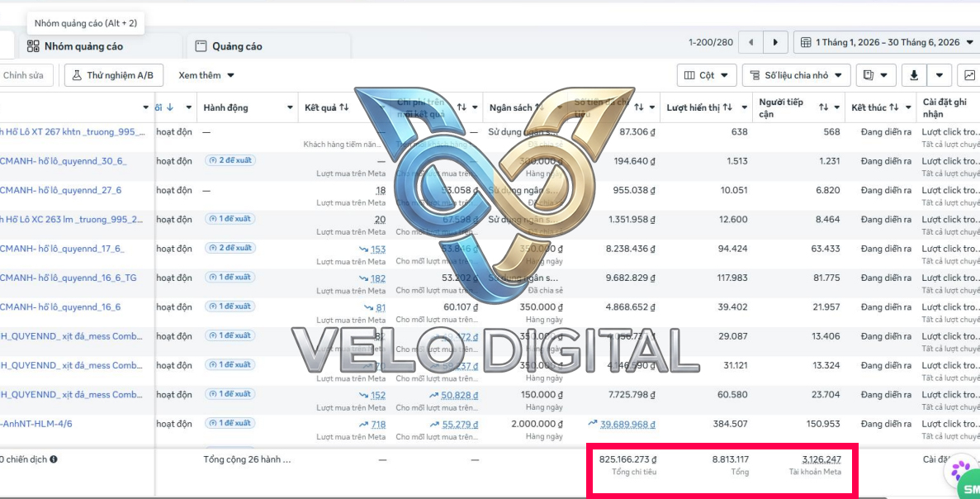
Task: Open the date range picker 1 Tháng 1, 2026
Action: point(886,42)
